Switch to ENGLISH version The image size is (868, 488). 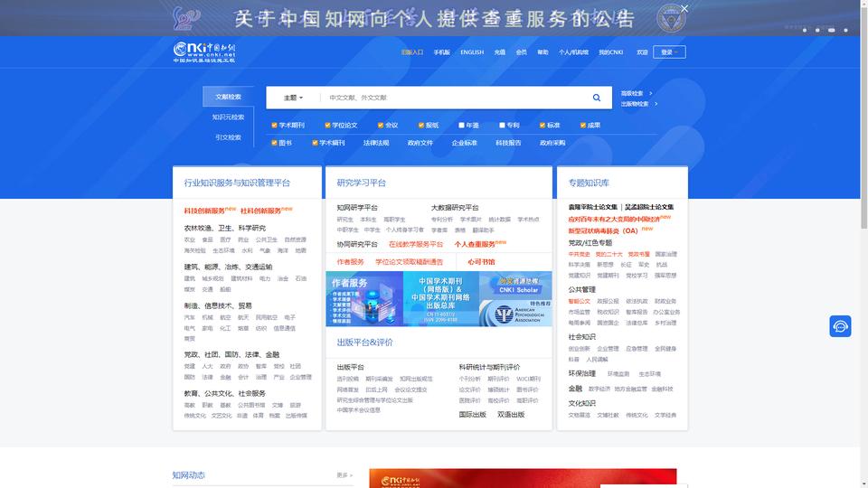click(472, 52)
